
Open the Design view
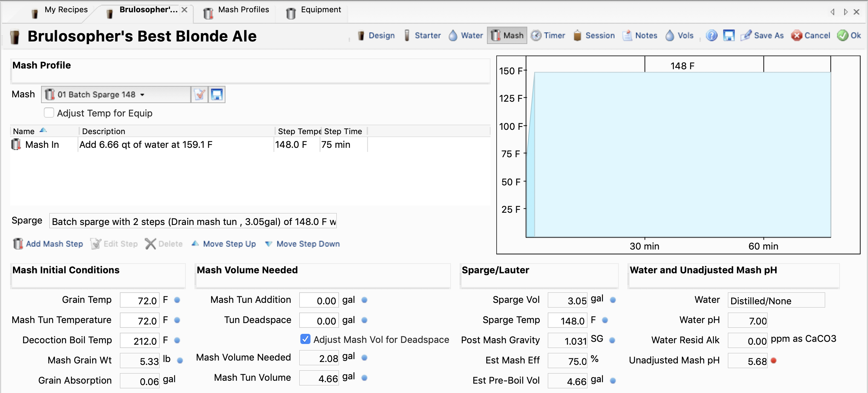(x=376, y=35)
